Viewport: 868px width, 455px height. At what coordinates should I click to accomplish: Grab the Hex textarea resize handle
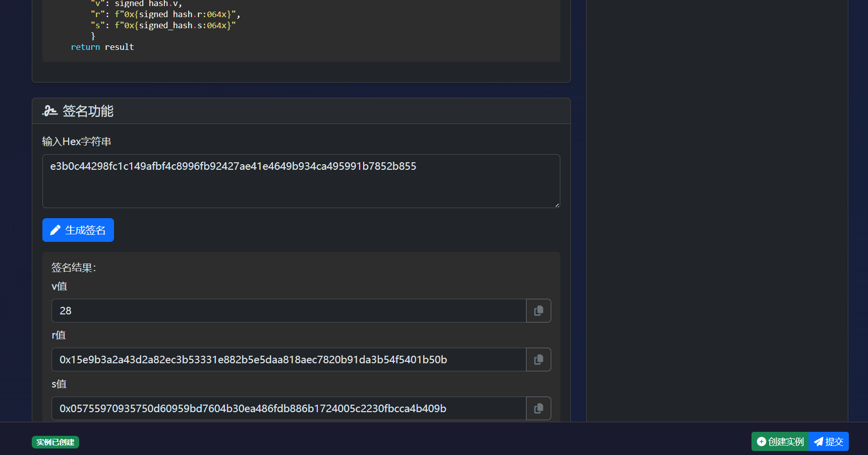(557, 205)
